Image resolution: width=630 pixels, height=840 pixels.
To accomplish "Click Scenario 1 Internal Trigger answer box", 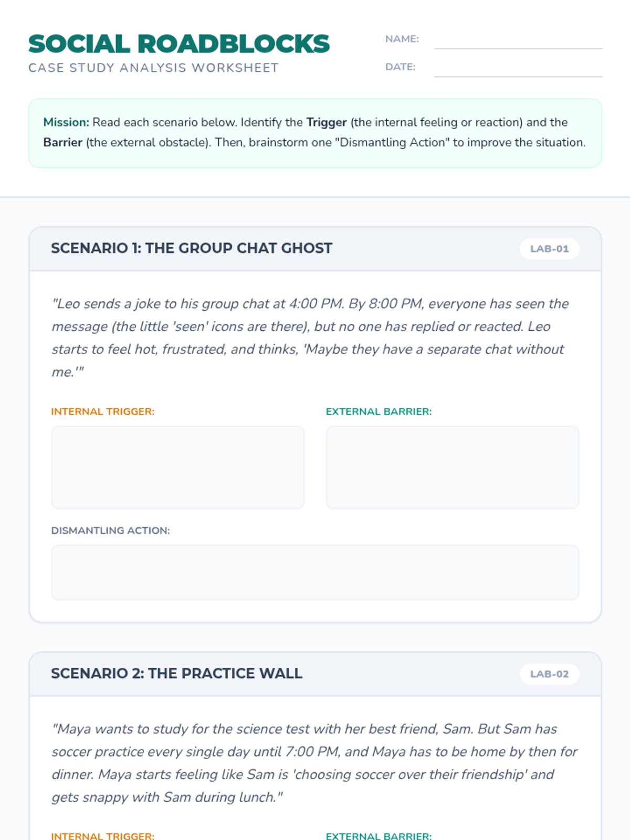I will pos(177,467).
